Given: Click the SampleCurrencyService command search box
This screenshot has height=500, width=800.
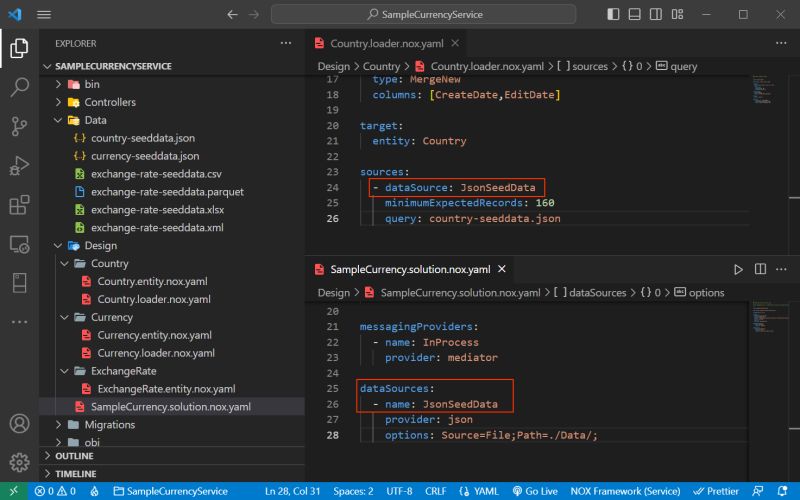Looking at the screenshot, I should (x=423, y=14).
